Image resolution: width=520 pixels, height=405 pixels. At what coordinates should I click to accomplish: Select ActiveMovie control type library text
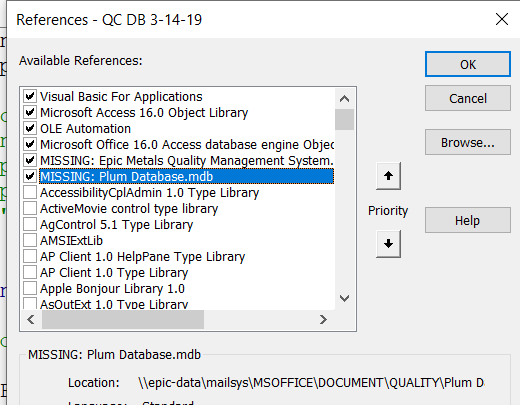pyautogui.click(x=129, y=208)
